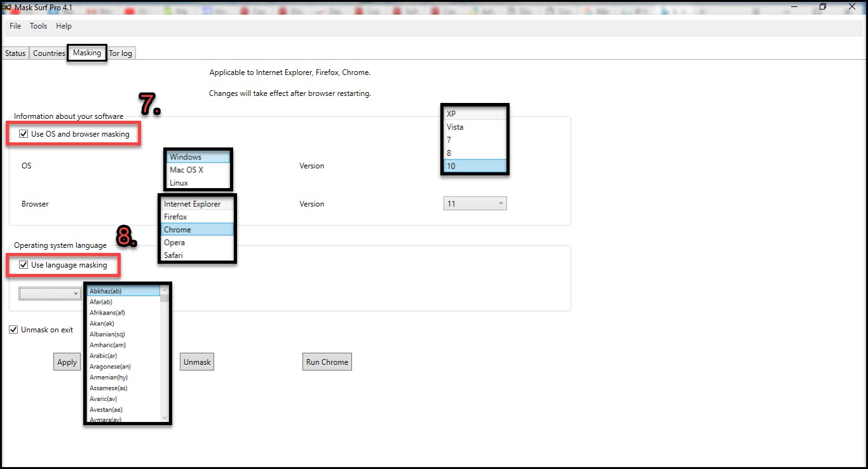This screenshot has height=469, width=868.
Task: Select Armenian(hy) language
Action: pyautogui.click(x=123, y=377)
